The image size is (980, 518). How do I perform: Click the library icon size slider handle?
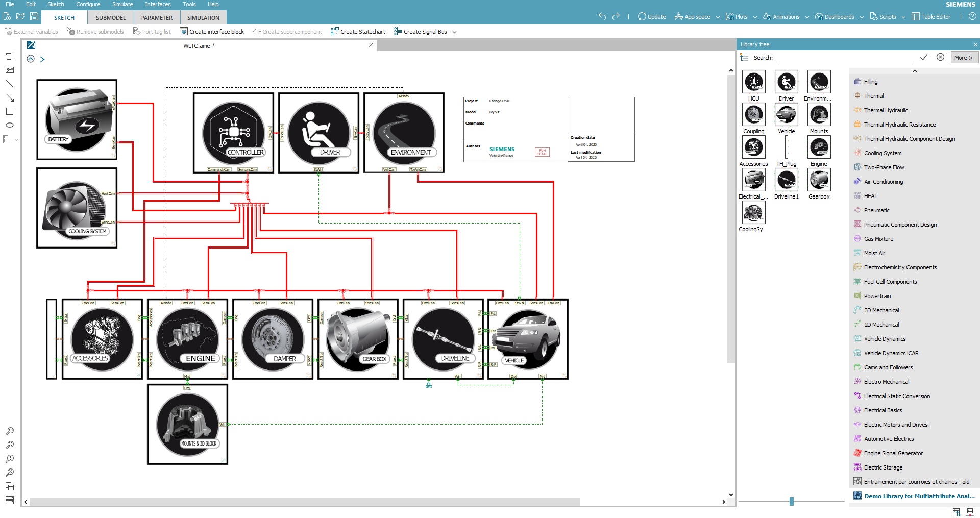coord(791,501)
